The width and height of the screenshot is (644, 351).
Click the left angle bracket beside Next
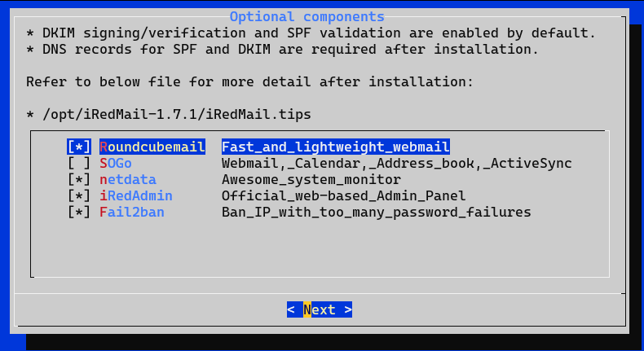click(291, 309)
